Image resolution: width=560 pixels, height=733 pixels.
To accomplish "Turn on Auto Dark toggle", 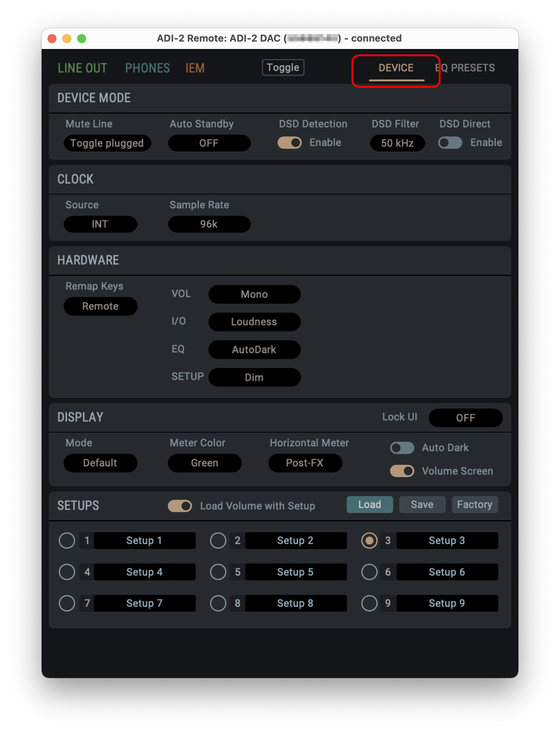I will click(402, 448).
